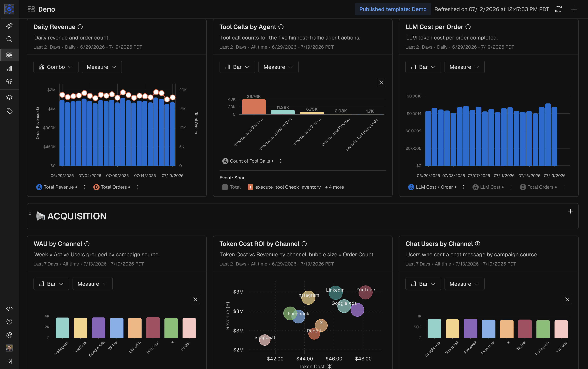Toggle the LLM Cost / Order series
Screen dimensions: 588x369
point(432,187)
